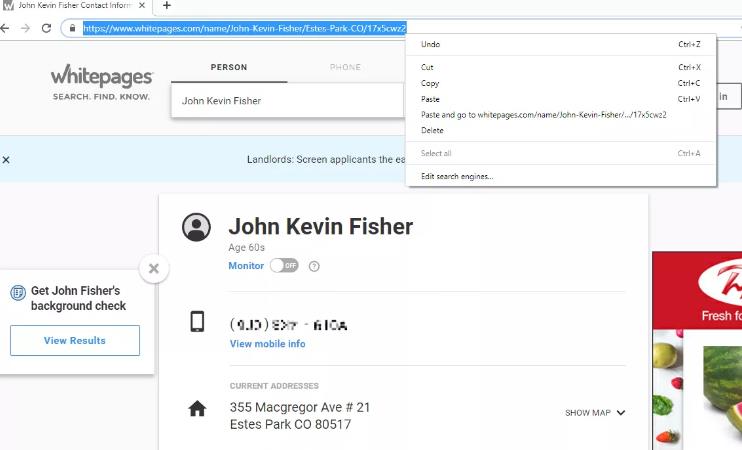
Task: Close the Landlords banner
Action: [x=6, y=160]
